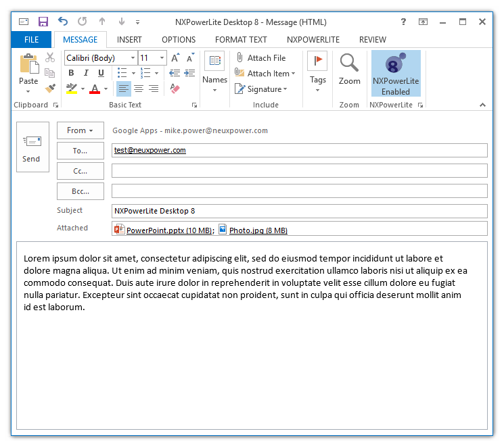Screen dimensions: 504x446
Task: Send the email message
Action: (32, 147)
